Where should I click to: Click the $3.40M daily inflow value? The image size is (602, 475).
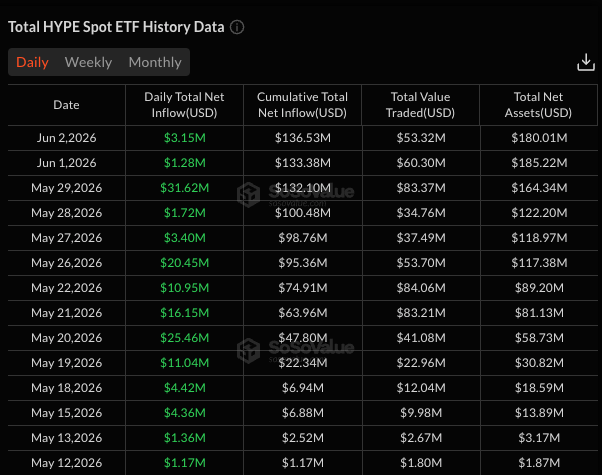(185, 238)
